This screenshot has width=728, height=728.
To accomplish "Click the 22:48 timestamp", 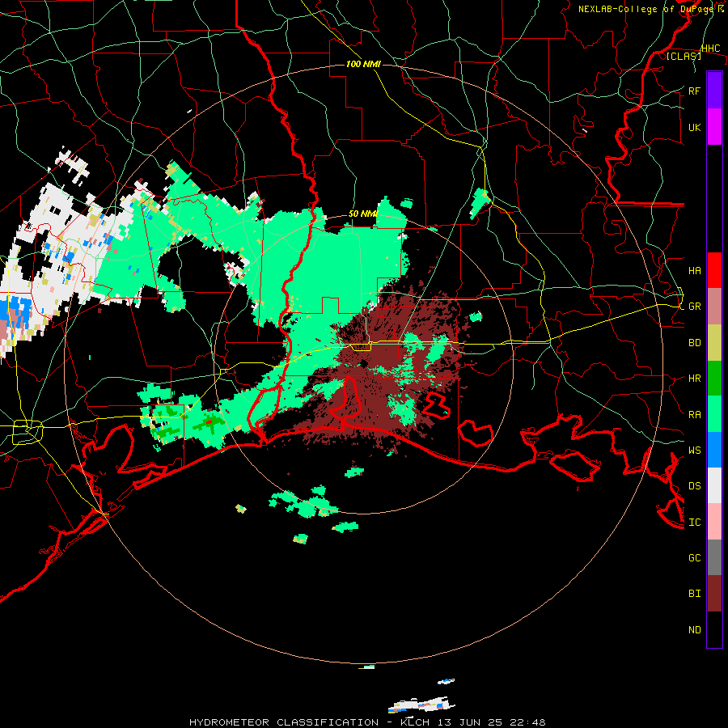I will [x=527, y=722].
